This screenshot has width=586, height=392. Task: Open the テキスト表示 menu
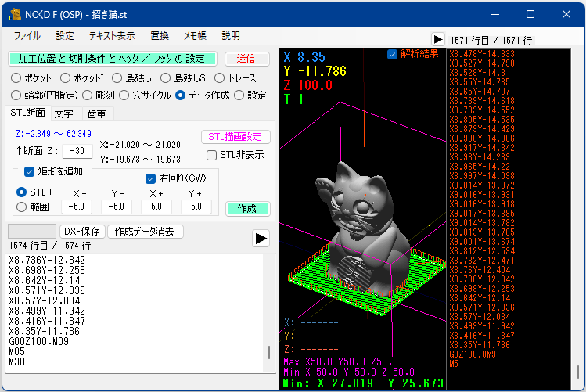click(112, 36)
